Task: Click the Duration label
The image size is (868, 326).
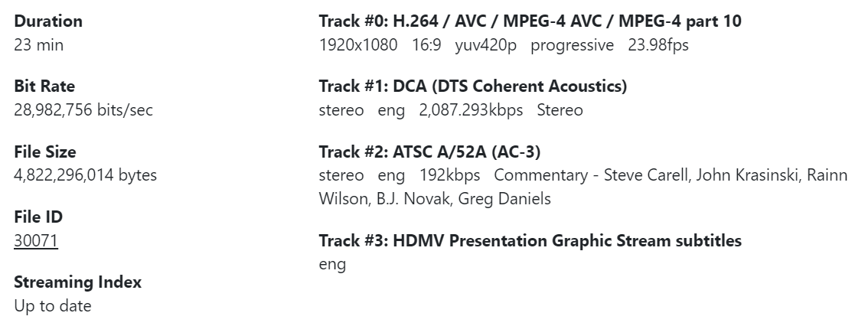Action: coord(48,21)
